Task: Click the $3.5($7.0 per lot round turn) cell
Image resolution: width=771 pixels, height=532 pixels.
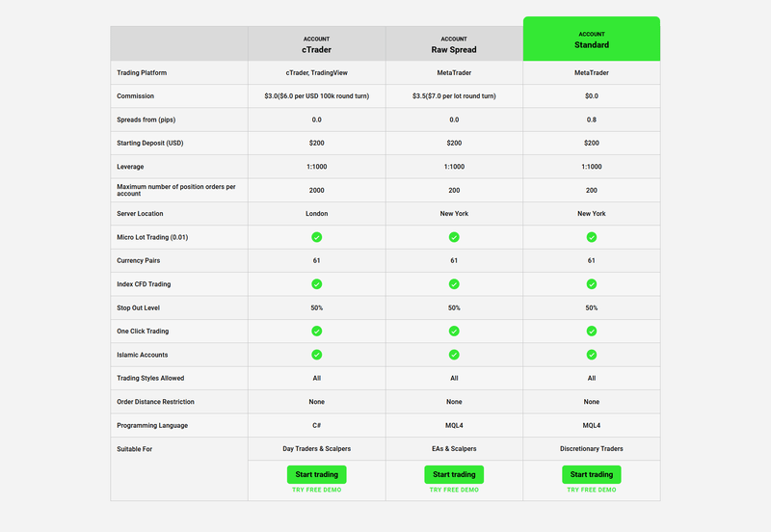Action: (454, 95)
